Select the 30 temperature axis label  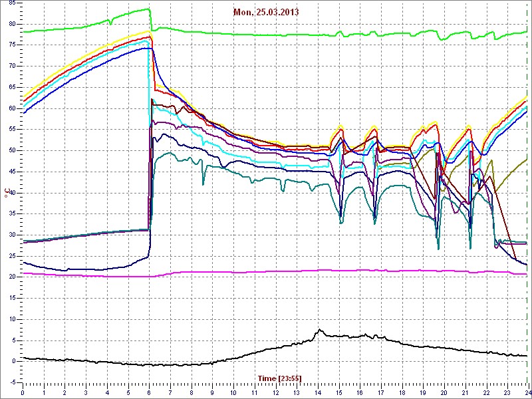point(12,235)
